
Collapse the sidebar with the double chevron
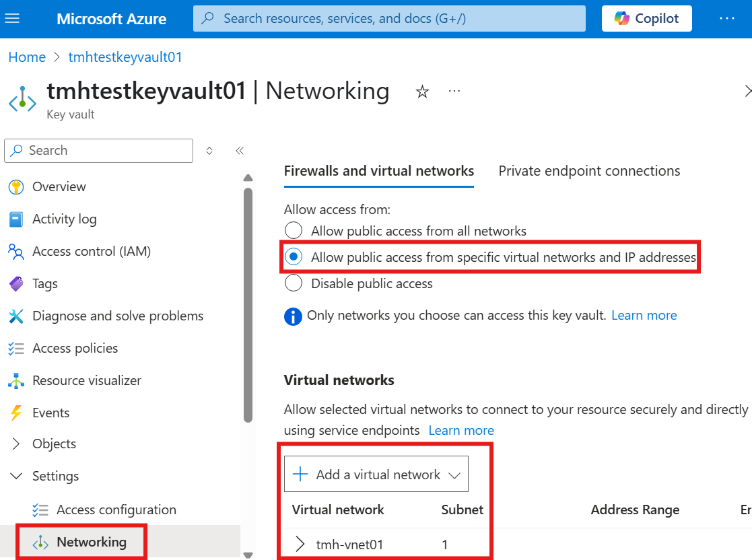coord(240,151)
